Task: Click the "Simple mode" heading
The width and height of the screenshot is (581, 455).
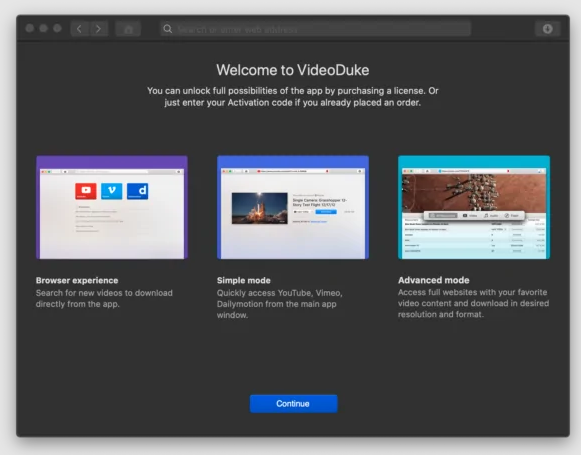Action: pos(244,280)
